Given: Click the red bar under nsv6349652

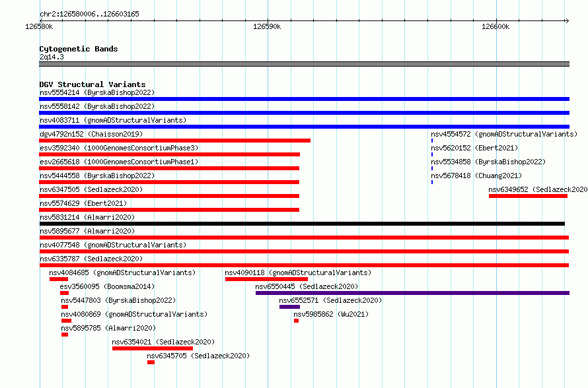Looking at the screenshot, I should [x=528, y=196].
